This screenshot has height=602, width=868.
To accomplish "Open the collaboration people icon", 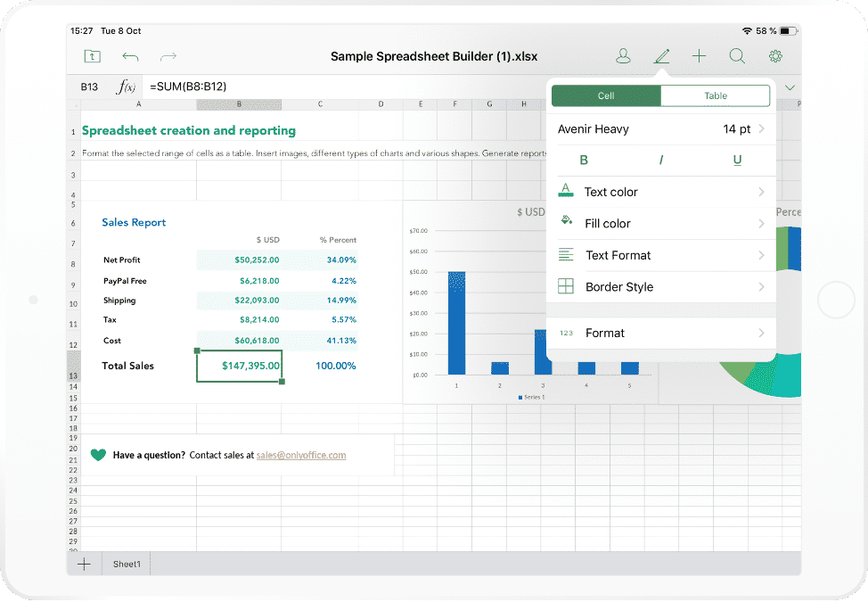I will pos(623,55).
